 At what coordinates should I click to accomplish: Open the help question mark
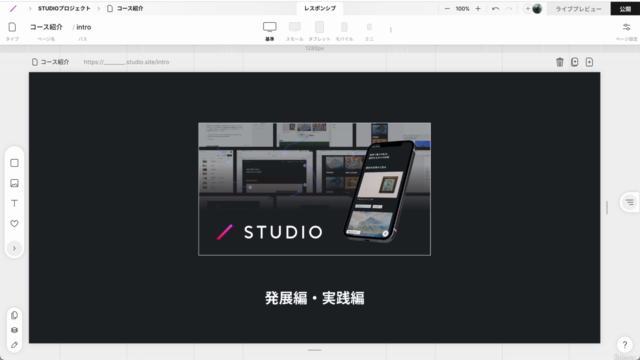click(624, 345)
